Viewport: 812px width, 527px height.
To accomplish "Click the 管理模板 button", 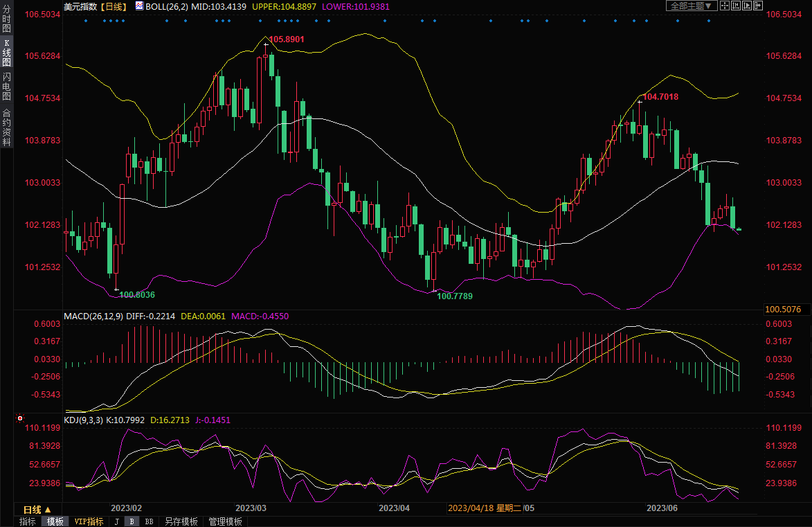I will (x=225, y=521).
